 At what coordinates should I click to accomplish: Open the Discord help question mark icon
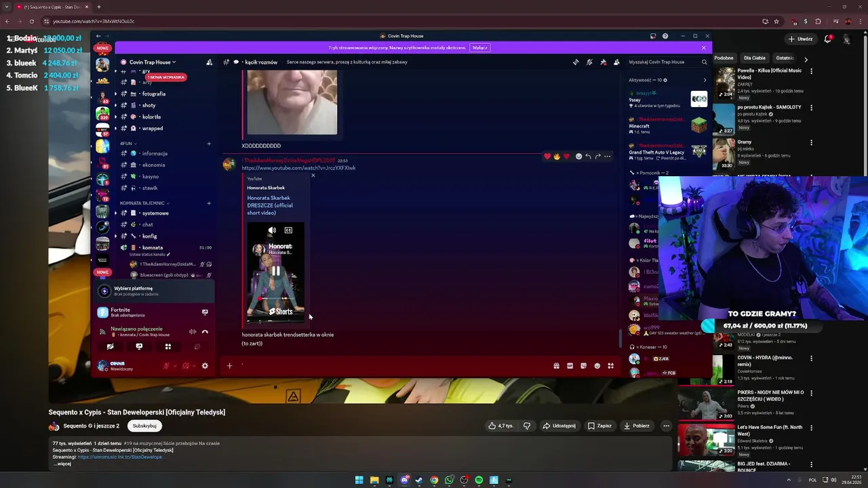[x=665, y=36]
